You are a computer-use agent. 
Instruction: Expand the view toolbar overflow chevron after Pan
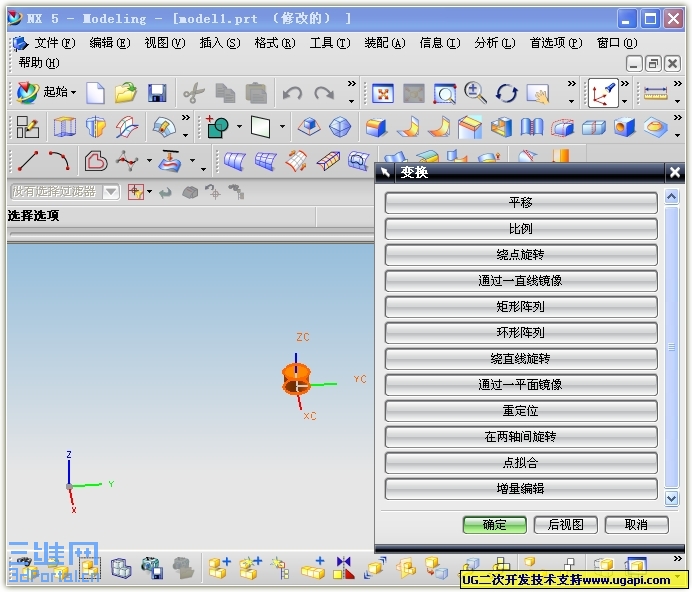pyautogui.click(x=572, y=84)
